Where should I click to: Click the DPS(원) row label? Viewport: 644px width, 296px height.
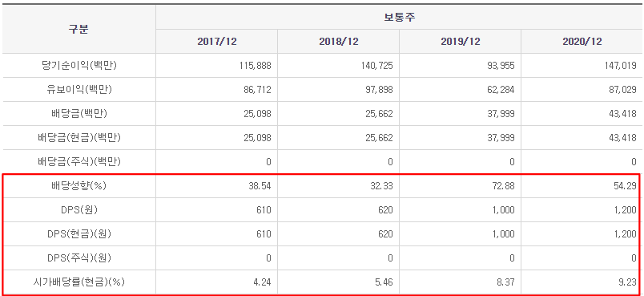point(78,210)
